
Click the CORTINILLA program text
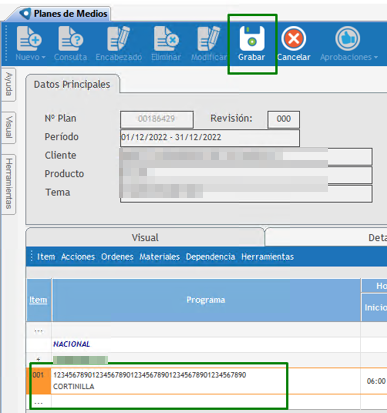74,387
